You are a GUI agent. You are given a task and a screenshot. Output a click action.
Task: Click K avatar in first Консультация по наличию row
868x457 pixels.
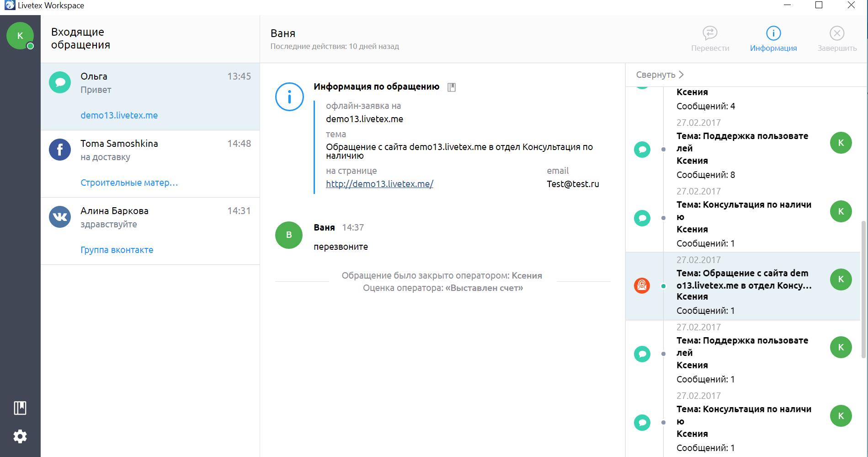click(x=841, y=211)
